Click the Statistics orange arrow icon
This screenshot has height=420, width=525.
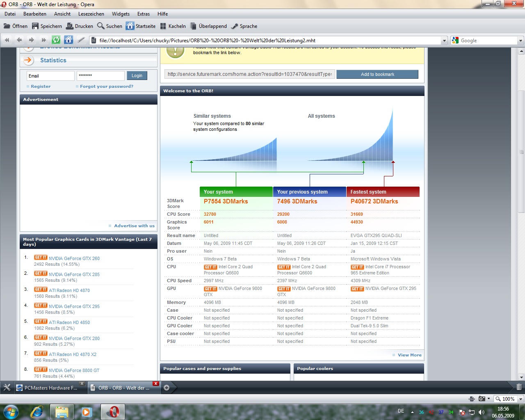28,60
